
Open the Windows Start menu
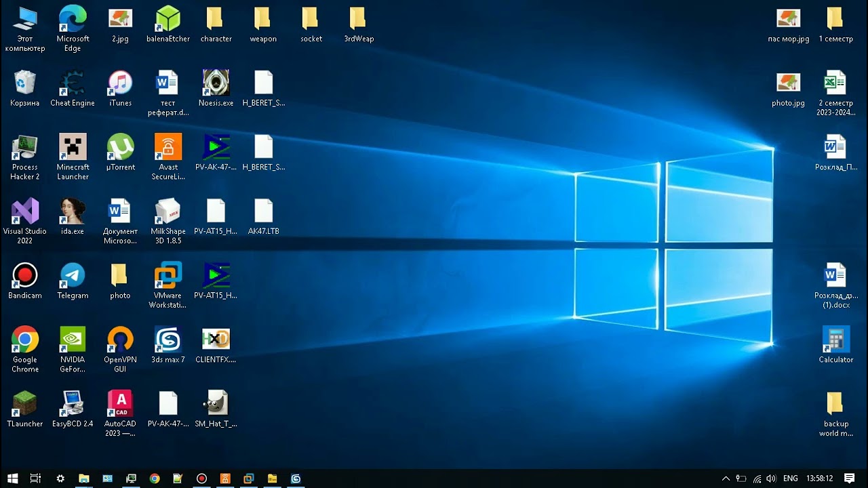click(x=12, y=479)
